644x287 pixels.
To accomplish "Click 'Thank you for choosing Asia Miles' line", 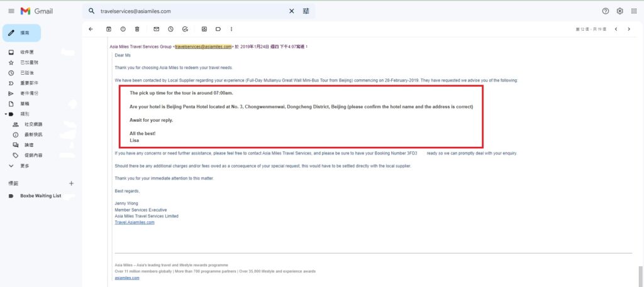I will pos(174,67).
